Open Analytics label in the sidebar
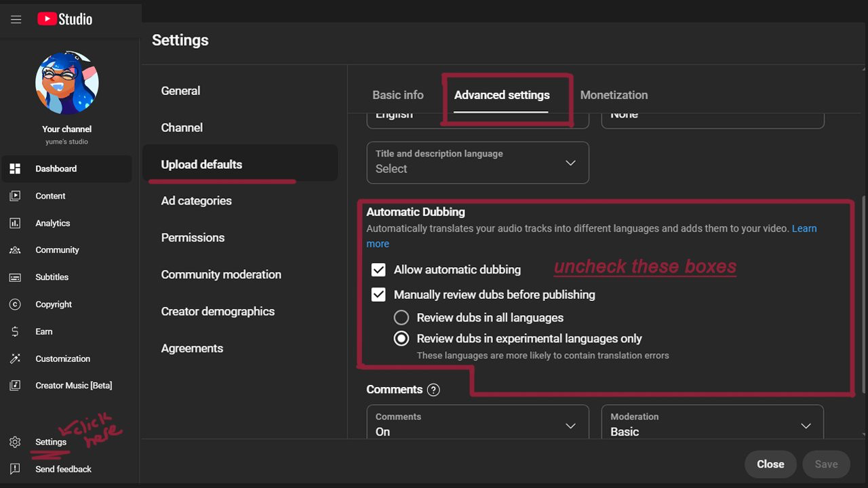The width and height of the screenshot is (868, 488). [x=53, y=223]
